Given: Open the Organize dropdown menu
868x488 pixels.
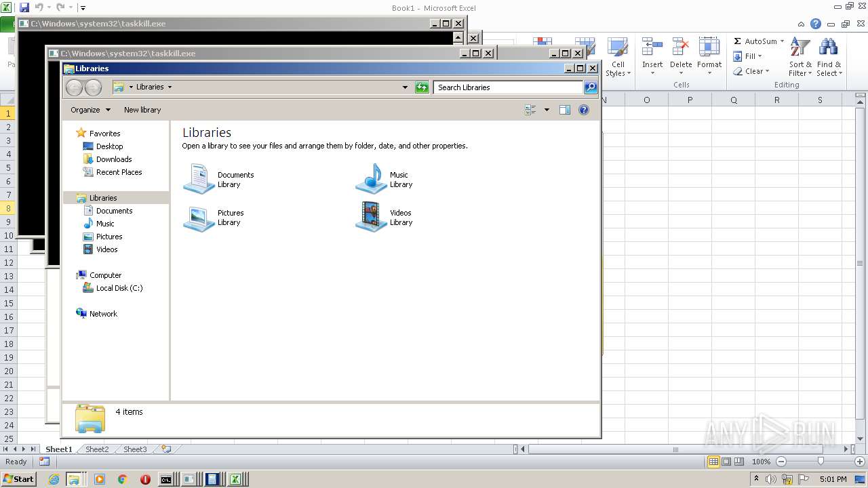Looking at the screenshot, I should (90, 110).
